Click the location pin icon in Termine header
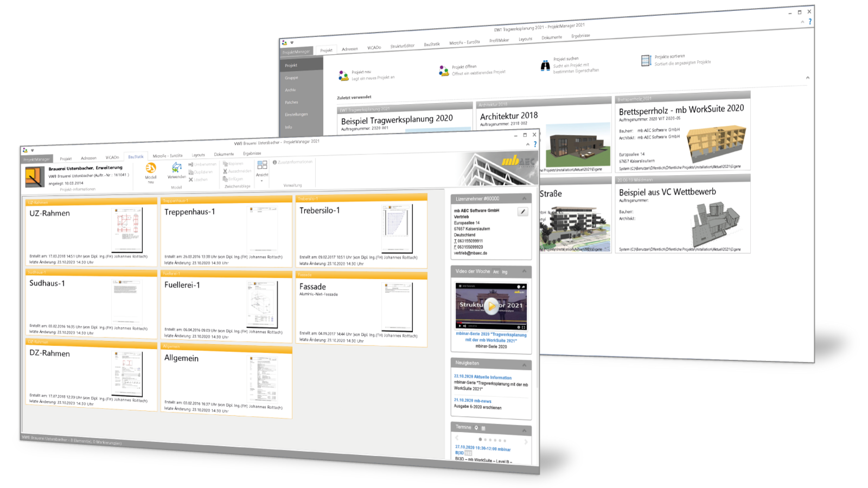This screenshot has height=488, width=868. pyautogui.click(x=476, y=428)
